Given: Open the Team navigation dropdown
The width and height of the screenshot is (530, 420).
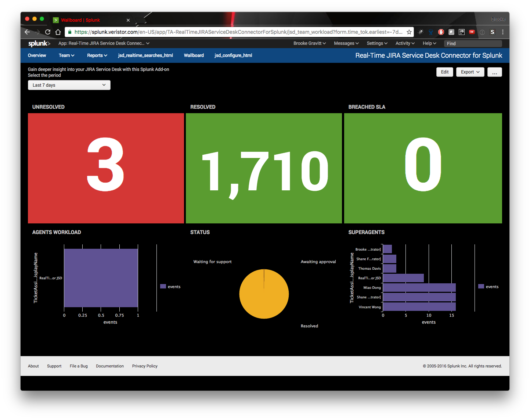Looking at the screenshot, I should pyautogui.click(x=66, y=55).
